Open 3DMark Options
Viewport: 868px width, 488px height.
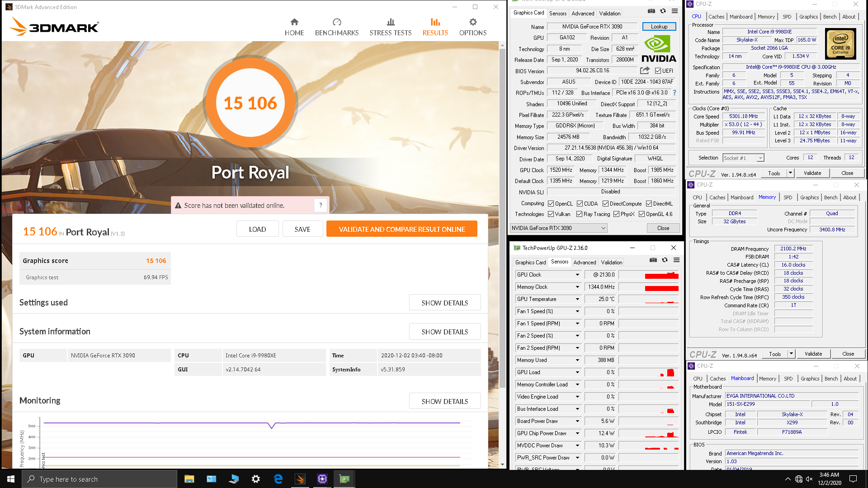click(473, 27)
